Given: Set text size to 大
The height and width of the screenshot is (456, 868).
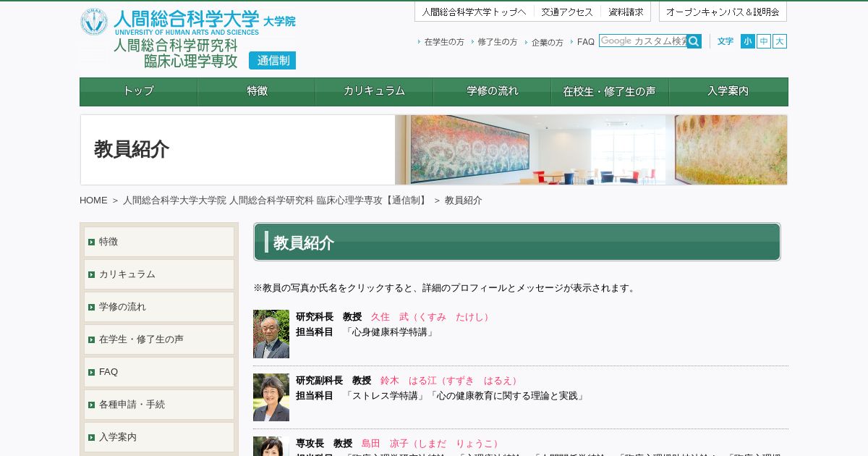Looking at the screenshot, I should pyautogui.click(x=780, y=41).
